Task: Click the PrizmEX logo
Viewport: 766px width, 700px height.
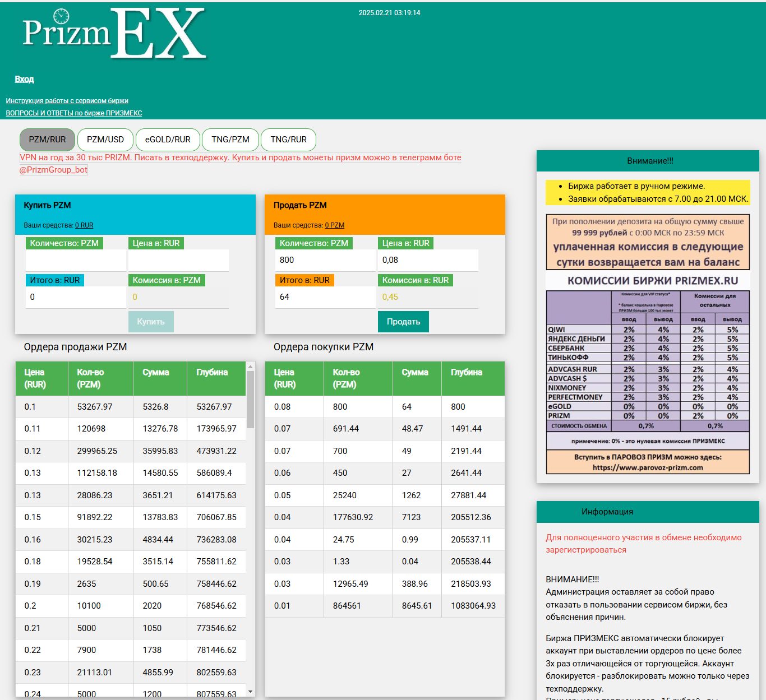Action: [x=115, y=33]
